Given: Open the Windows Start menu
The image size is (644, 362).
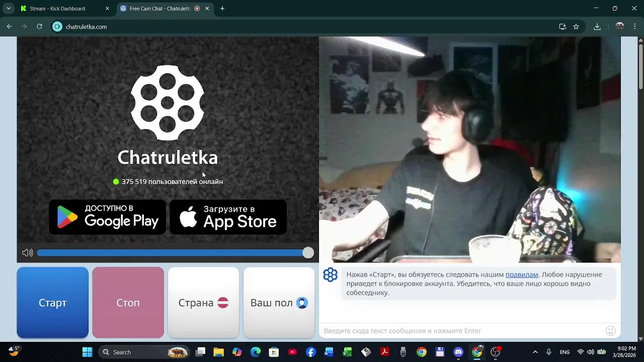Looking at the screenshot, I should click(x=87, y=352).
